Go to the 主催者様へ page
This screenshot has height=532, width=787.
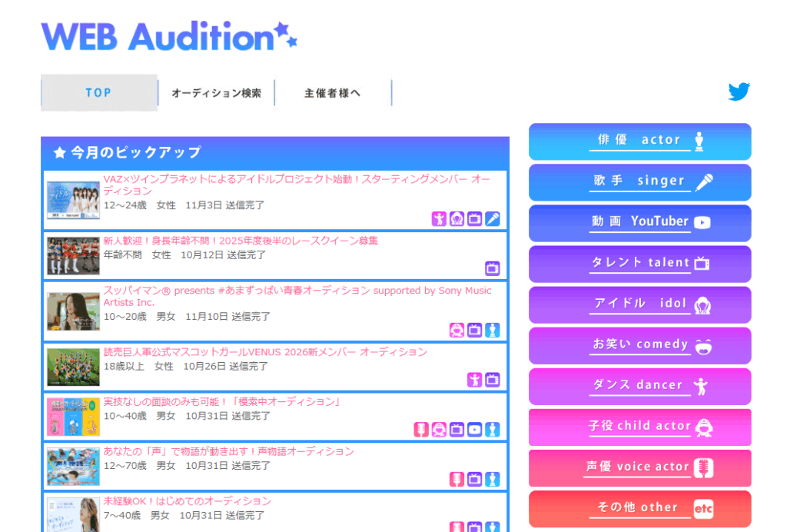point(332,93)
